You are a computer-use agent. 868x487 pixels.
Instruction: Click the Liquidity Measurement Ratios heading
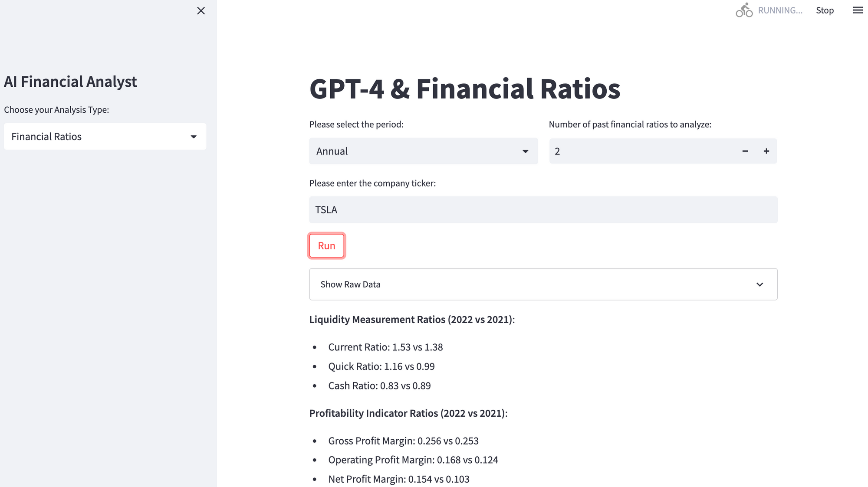tap(411, 320)
